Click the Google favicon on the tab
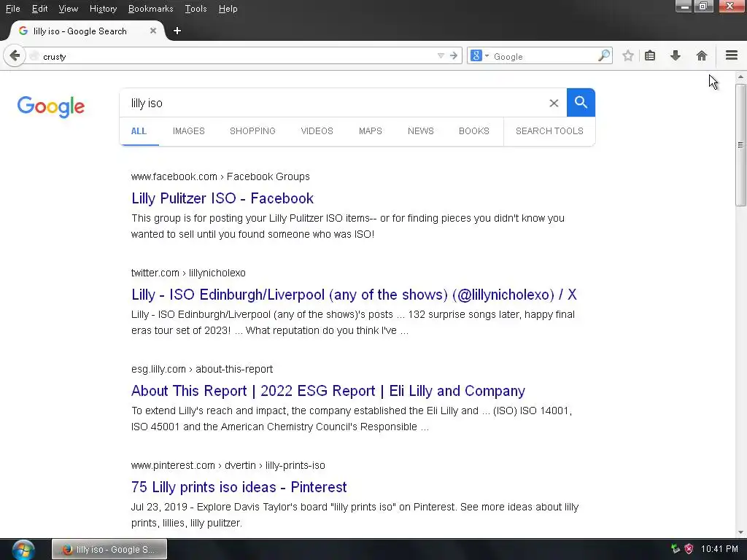The image size is (747, 560). pyautogui.click(x=23, y=31)
